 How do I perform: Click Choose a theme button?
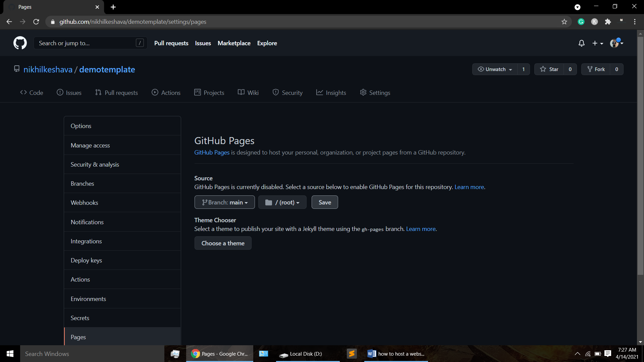pos(223,243)
